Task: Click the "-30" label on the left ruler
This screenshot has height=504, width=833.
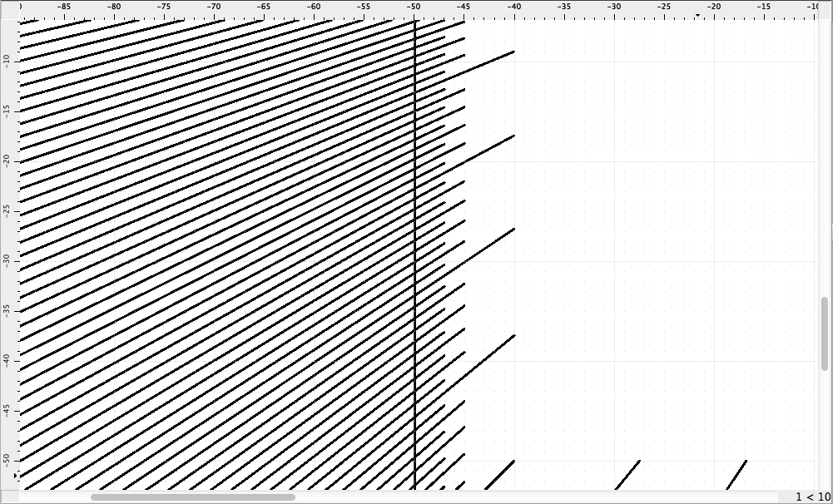Action: [x=7, y=260]
